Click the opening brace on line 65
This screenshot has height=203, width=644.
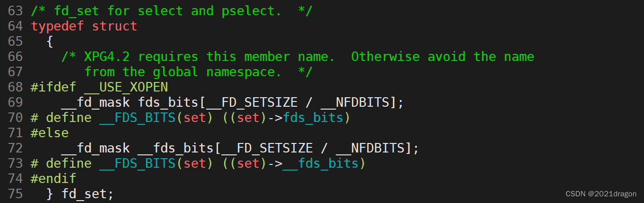(50, 41)
